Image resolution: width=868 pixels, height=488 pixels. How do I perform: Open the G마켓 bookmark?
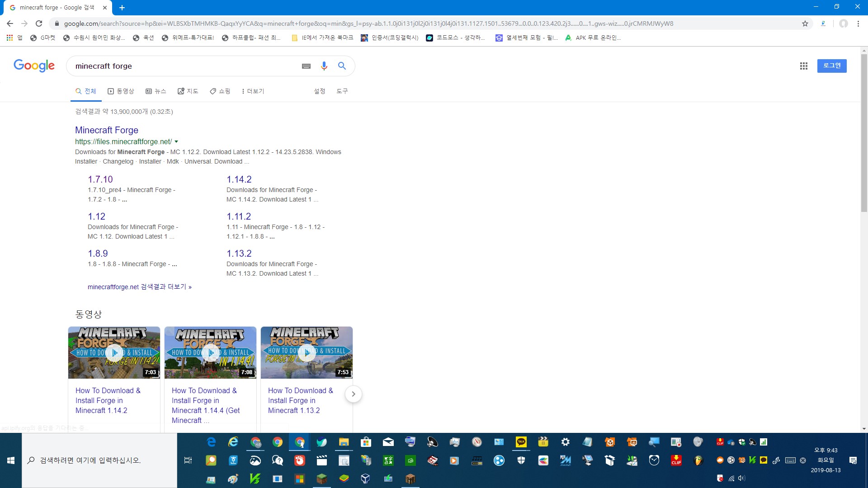[x=42, y=38]
